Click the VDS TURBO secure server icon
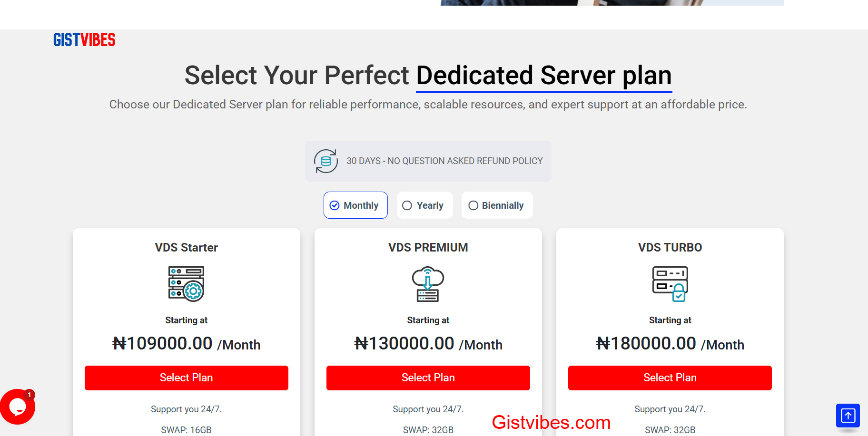 670,284
